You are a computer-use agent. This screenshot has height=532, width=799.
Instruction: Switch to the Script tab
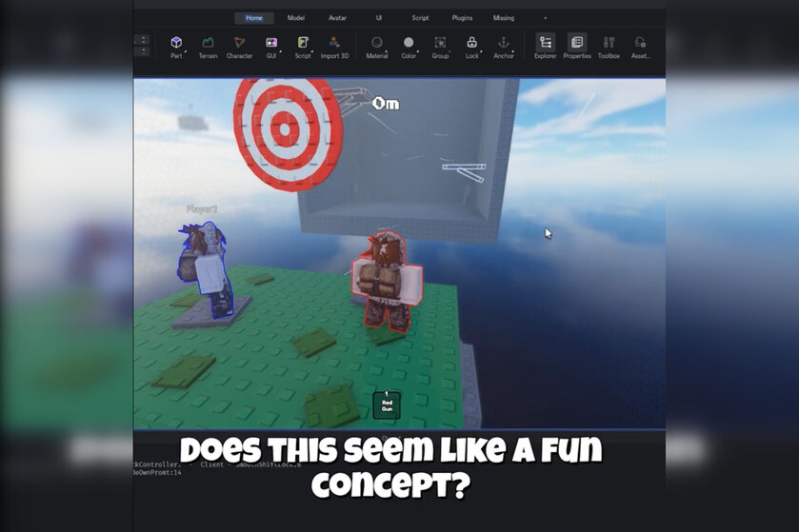pos(420,18)
